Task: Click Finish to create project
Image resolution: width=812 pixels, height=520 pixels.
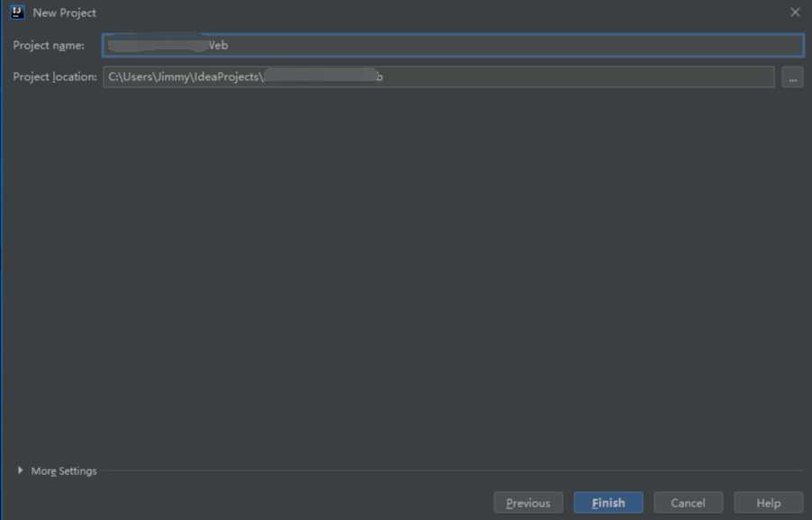Action: click(x=608, y=502)
